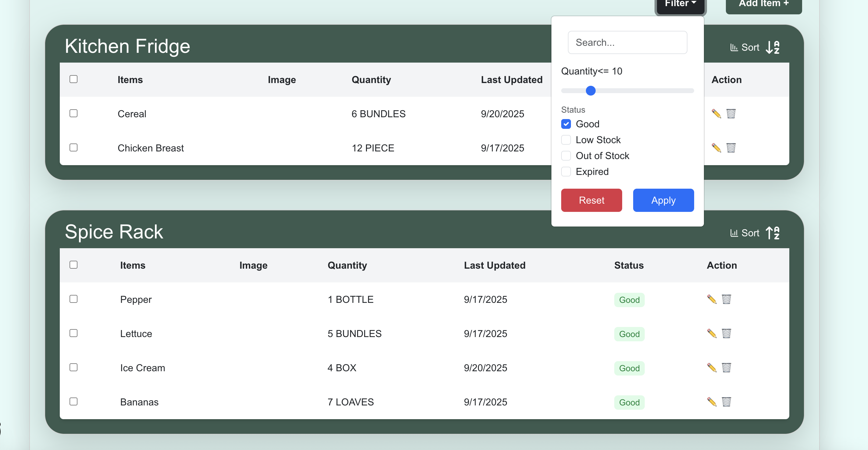
Task: Click Kitchen Fridge A-Z descending sort icon
Action: pyautogui.click(x=773, y=47)
